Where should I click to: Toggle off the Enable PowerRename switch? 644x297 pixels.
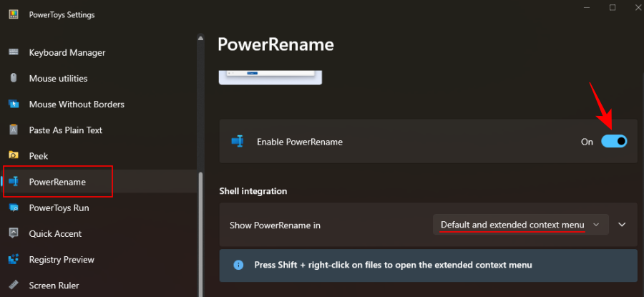pos(614,142)
